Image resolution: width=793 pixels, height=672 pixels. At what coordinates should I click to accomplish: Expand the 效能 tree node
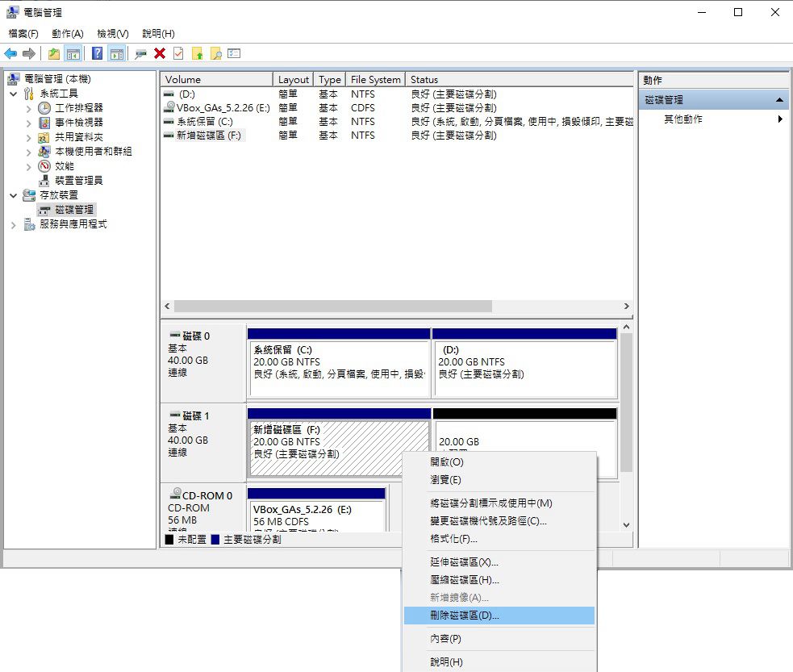pyautogui.click(x=29, y=167)
